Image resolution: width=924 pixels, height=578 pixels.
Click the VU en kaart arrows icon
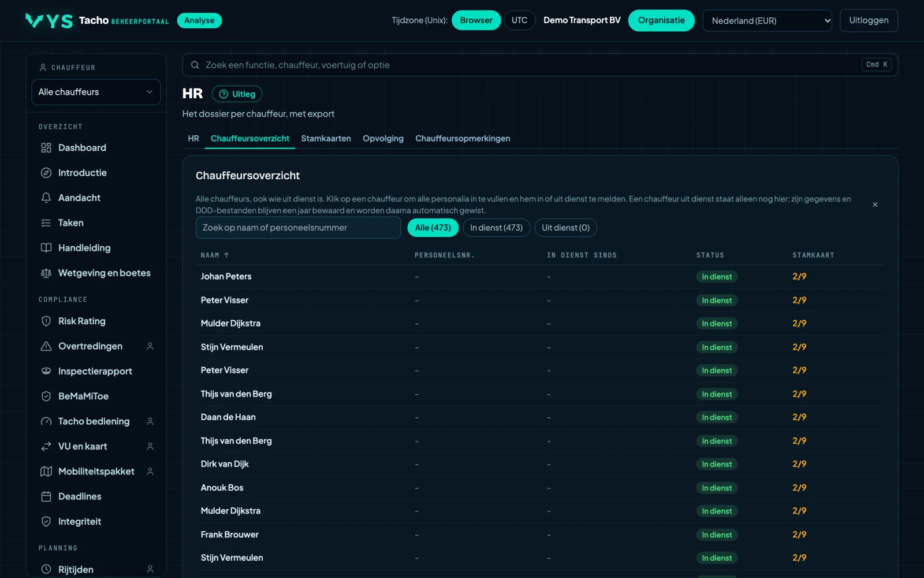pos(46,446)
